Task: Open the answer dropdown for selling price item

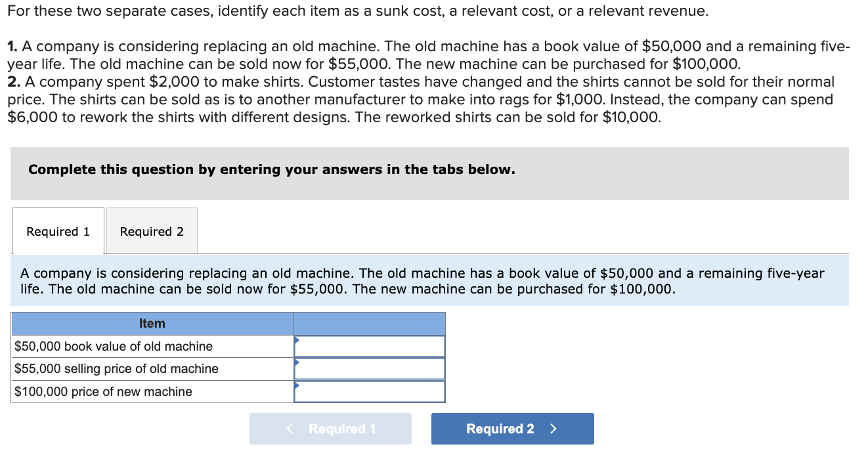Action: pyautogui.click(x=369, y=368)
